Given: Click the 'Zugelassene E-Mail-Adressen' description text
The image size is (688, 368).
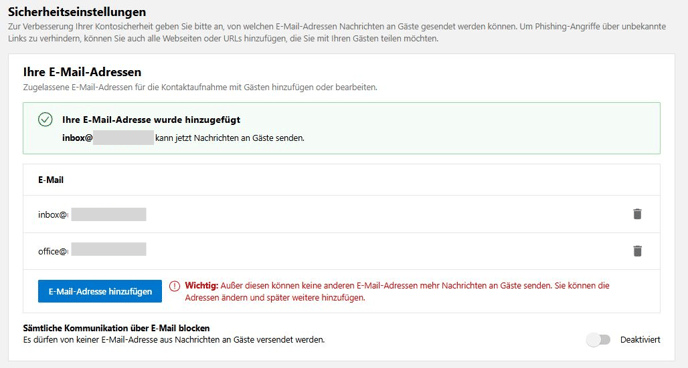Looking at the screenshot, I should pos(200,87).
